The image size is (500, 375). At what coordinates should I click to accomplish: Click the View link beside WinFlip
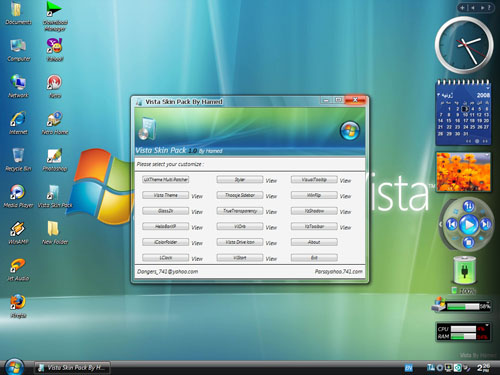(x=345, y=196)
